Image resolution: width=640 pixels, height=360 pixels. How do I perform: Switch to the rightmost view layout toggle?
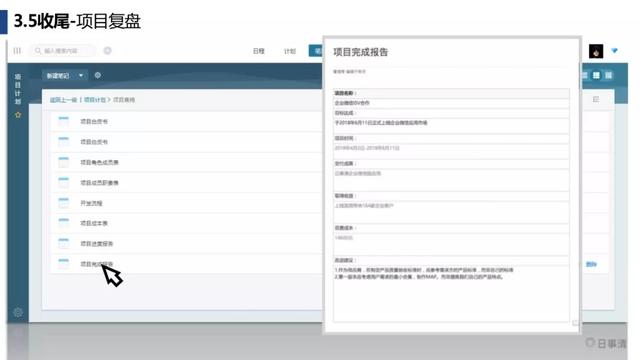609,75
